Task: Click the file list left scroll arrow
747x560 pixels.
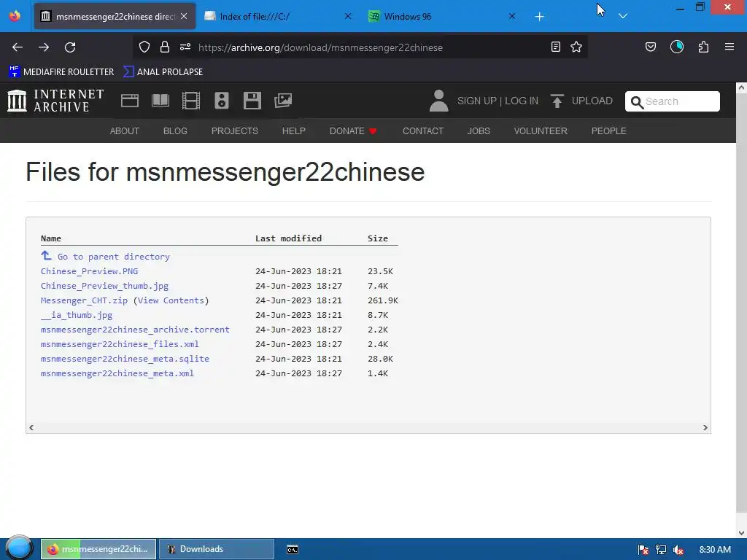Action: coord(31,427)
